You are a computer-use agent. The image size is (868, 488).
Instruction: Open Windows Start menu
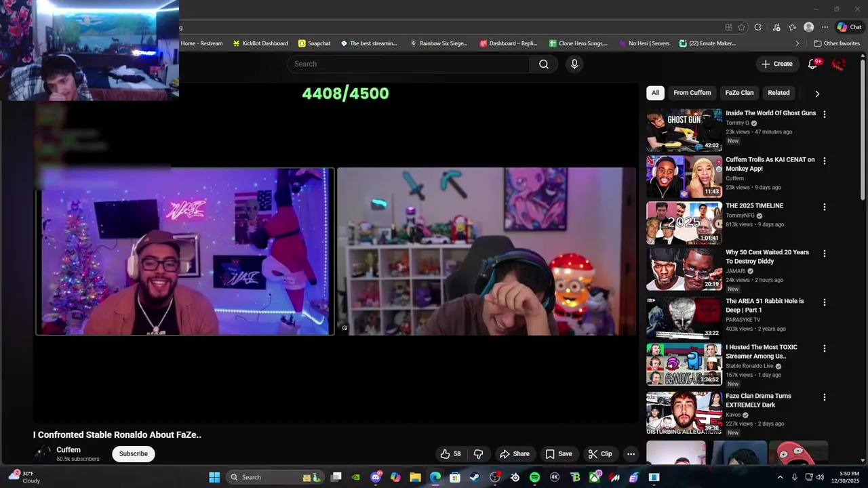pos(214,477)
